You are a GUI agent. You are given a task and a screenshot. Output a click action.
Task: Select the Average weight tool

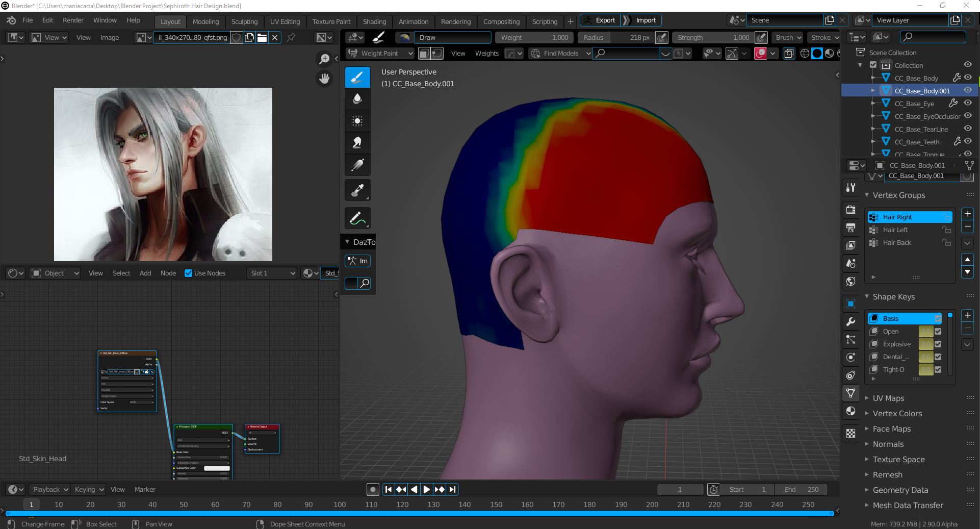357,121
